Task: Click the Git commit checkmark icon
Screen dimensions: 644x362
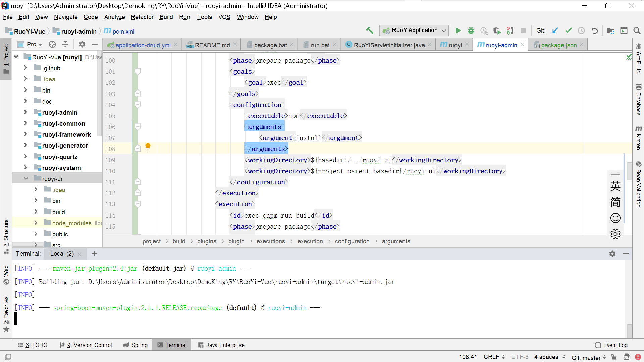Action: pyautogui.click(x=568, y=31)
